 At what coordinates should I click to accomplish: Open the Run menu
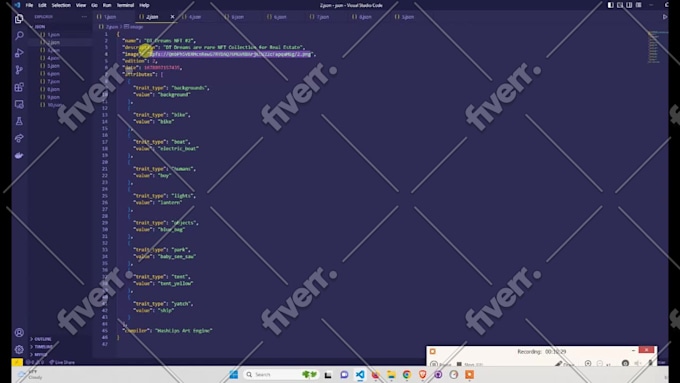click(x=107, y=5)
